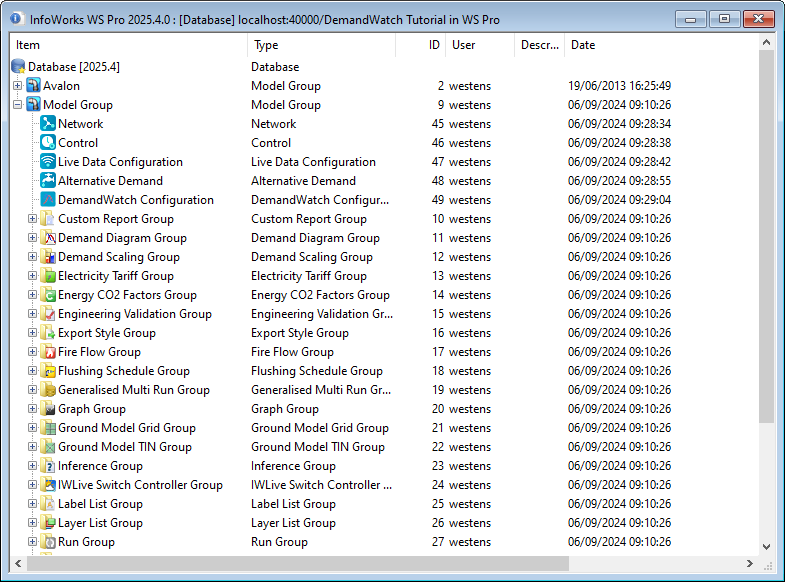Expand the Layer List Group node
Viewport: 785px width, 582px height.
[33, 523]
